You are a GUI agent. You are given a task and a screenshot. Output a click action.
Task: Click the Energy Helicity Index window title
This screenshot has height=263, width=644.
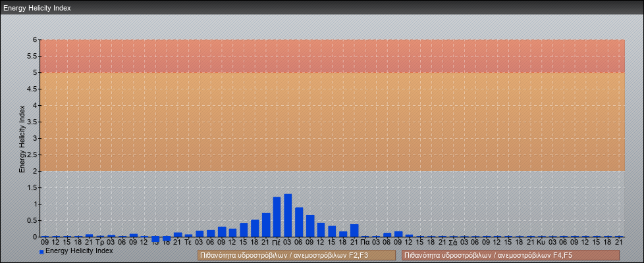[37, 8]
